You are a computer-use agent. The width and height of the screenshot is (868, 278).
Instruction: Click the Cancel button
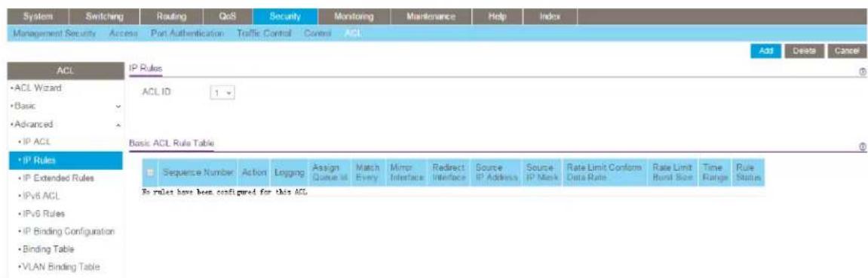pos(846,51)
